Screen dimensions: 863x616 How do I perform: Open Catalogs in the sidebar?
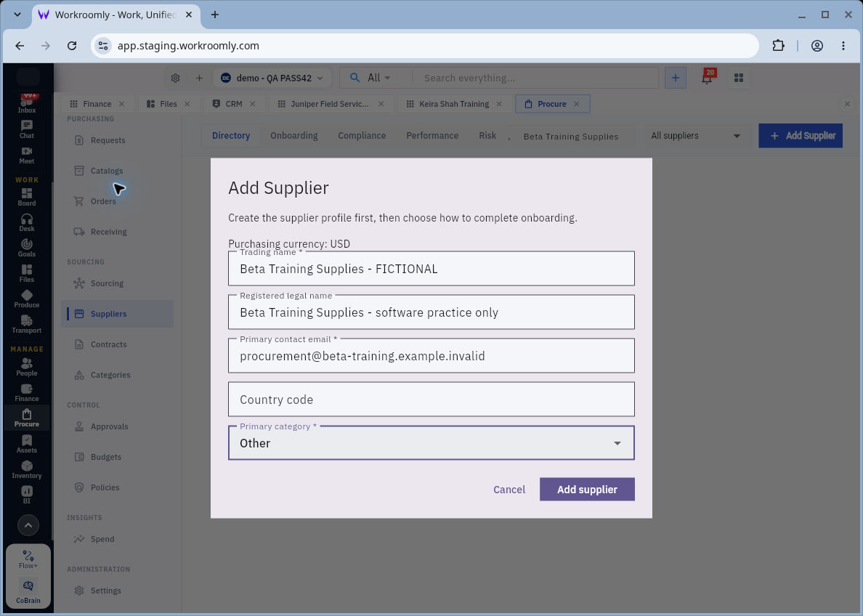pyautogui.click(x=117, y=171)
